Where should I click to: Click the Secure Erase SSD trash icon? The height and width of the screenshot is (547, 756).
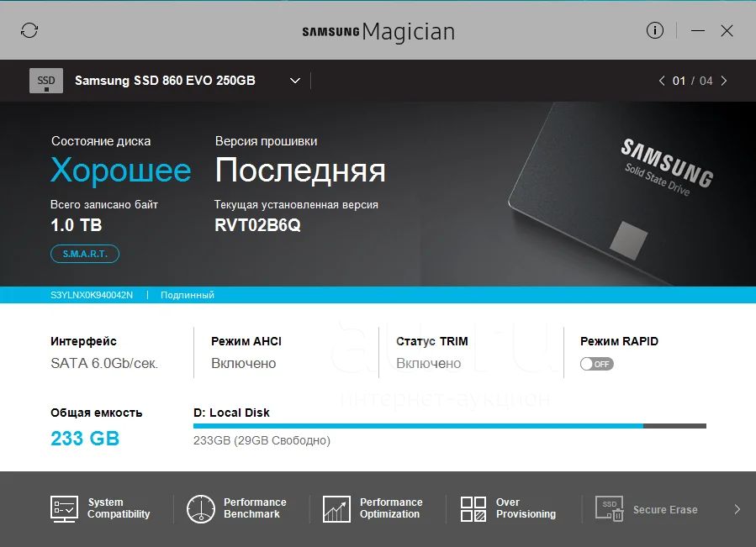click(610, 509)
